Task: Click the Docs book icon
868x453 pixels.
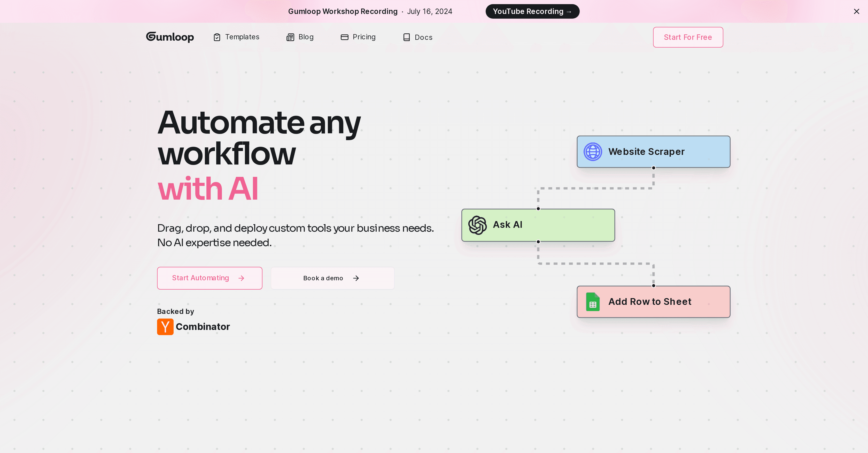Action: pos(406,37)
